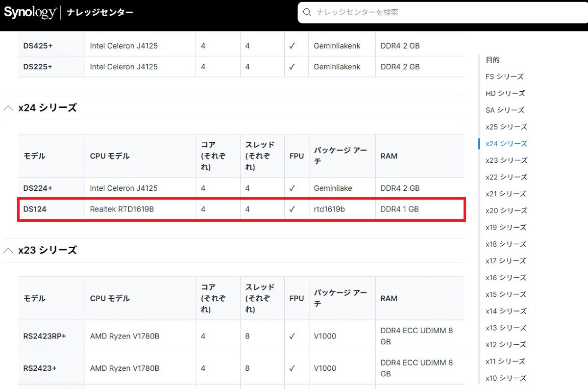Click the FPU checkmark in DS124 row

pos(292,209)
